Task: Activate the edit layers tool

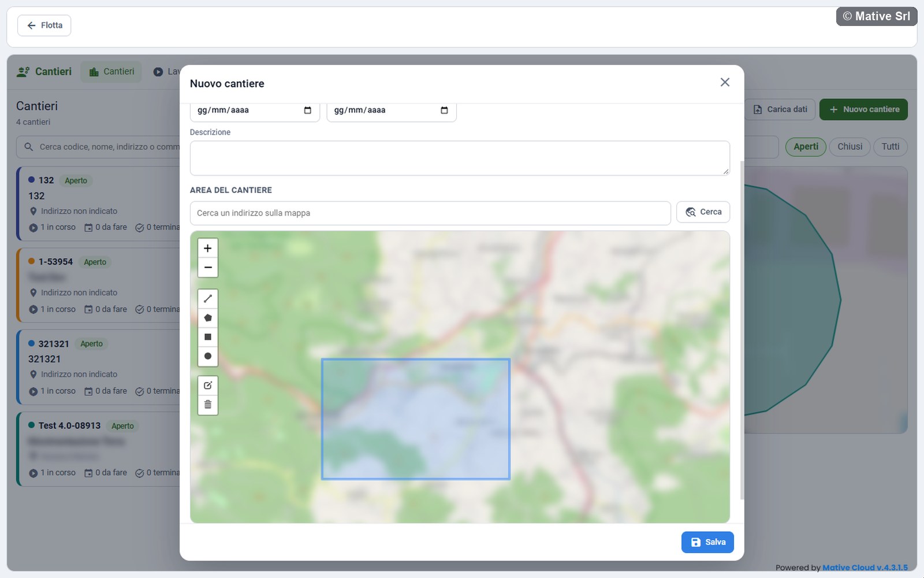Action: (x=208, y=386)
